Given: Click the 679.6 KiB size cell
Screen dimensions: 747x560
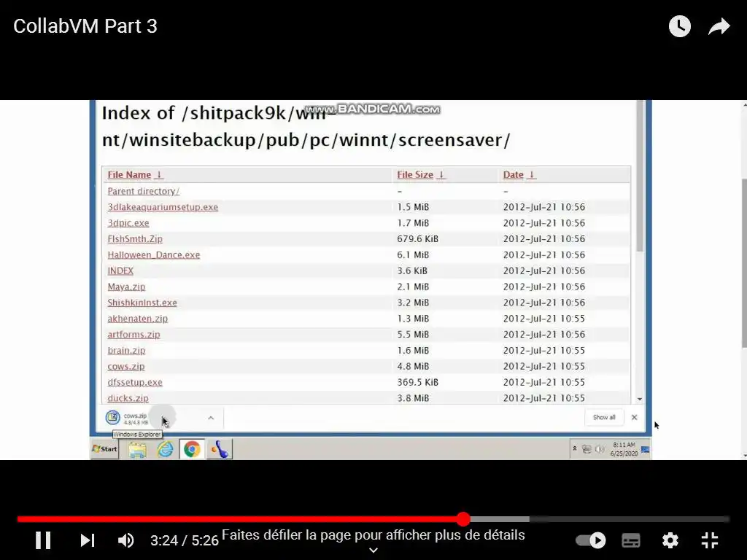Looking at the screenshot, I should pyautogui.click(x=418, y=239).
